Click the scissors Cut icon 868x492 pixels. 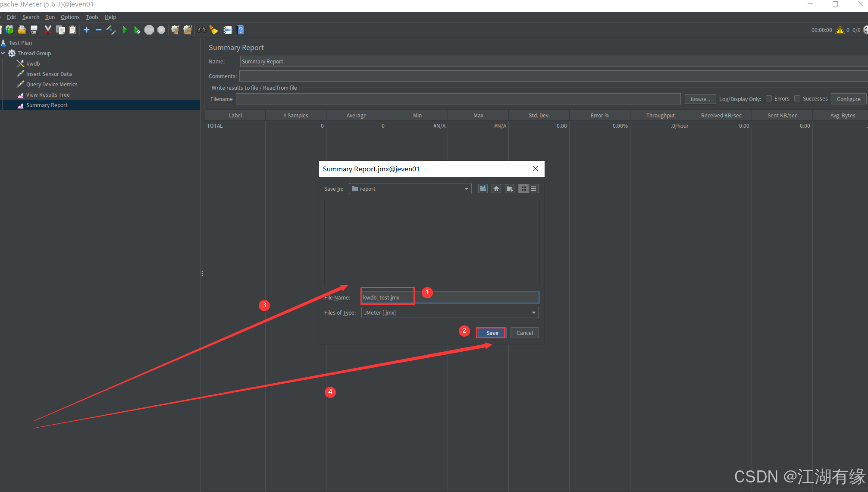(48, 30)
